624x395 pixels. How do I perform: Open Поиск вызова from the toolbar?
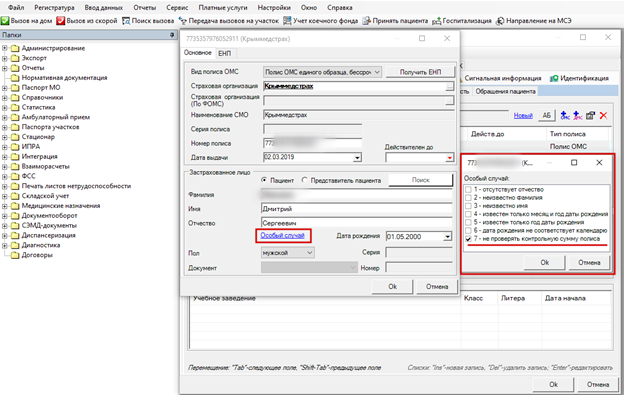pyautogui.click(x=148, y=21)
